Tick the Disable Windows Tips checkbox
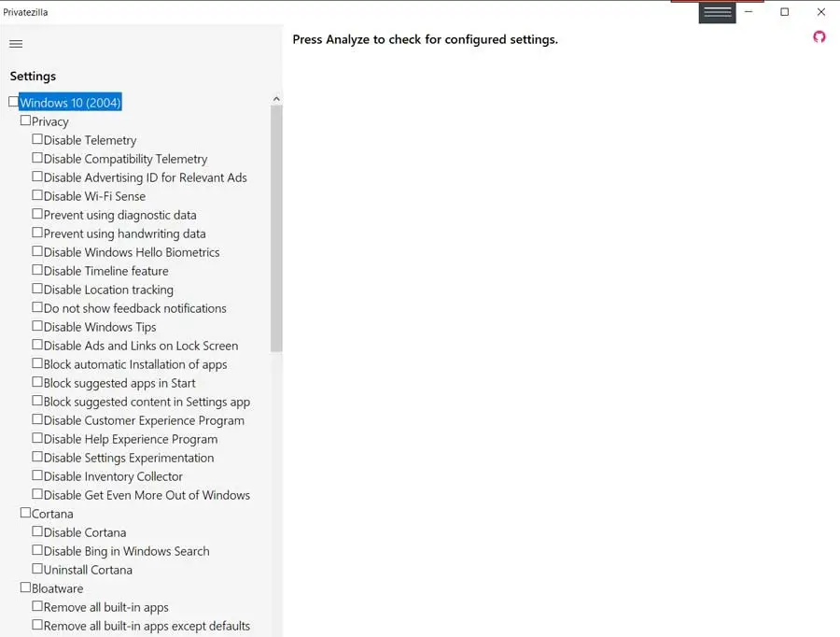Screen dimensions: 840x637 (x=37, y=326)
